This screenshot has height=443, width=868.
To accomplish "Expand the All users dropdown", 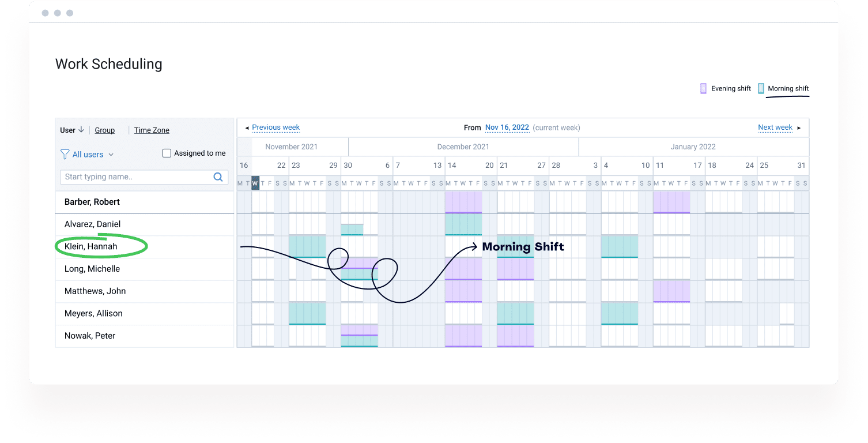I will pyautogui.click(x=111, y=155).
